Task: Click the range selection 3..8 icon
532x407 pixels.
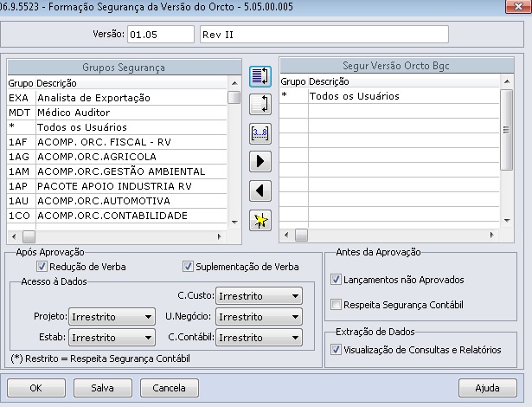Action: click(260, 133)
